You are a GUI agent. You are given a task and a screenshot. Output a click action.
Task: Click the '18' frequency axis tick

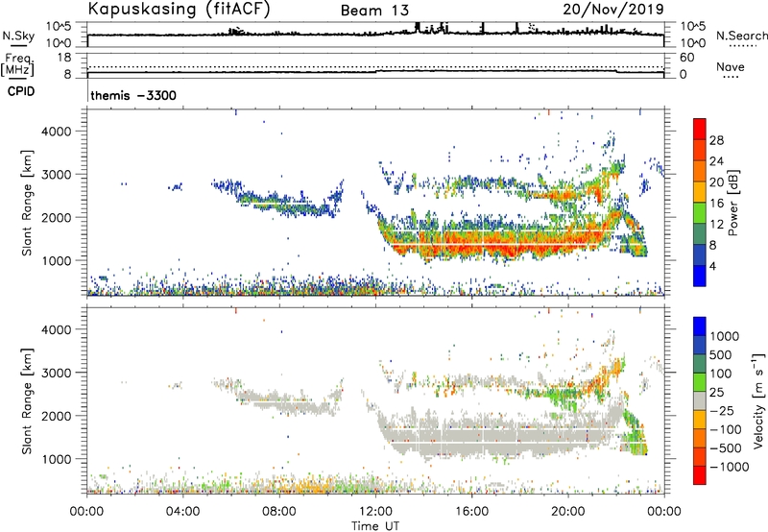tap(64, 58)
